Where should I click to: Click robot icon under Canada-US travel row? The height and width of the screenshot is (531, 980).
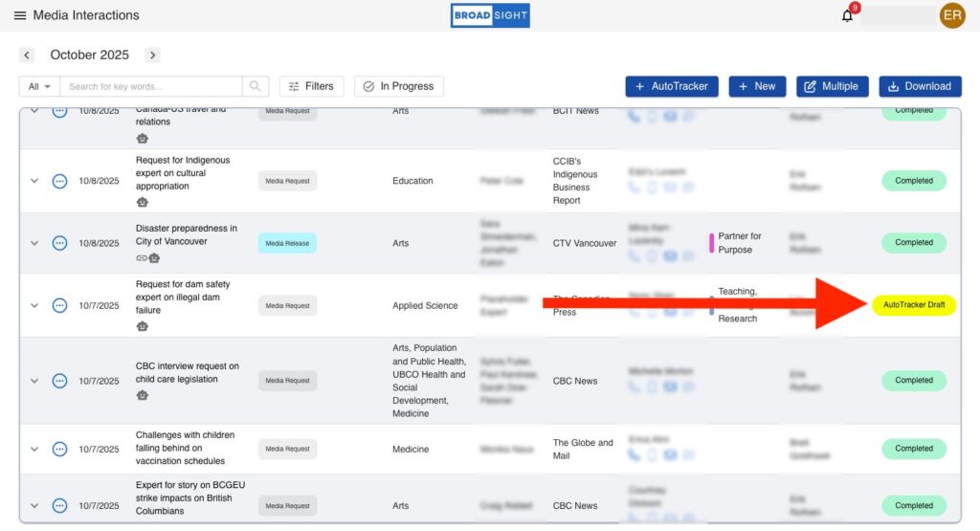pos(143,138)
